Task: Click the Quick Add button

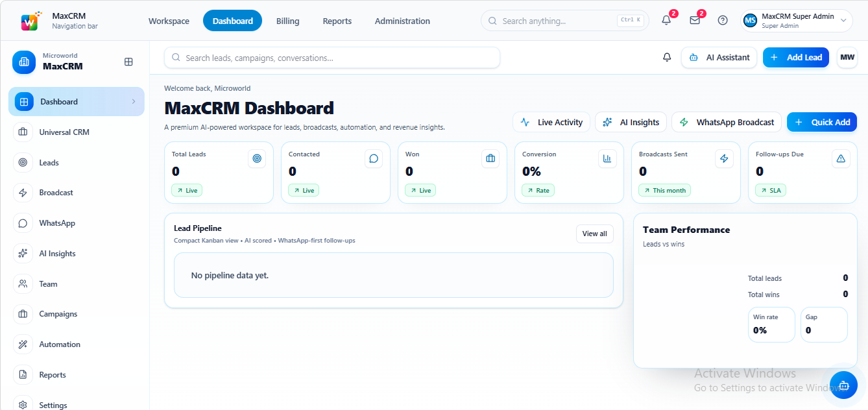Action: point(822,122)
